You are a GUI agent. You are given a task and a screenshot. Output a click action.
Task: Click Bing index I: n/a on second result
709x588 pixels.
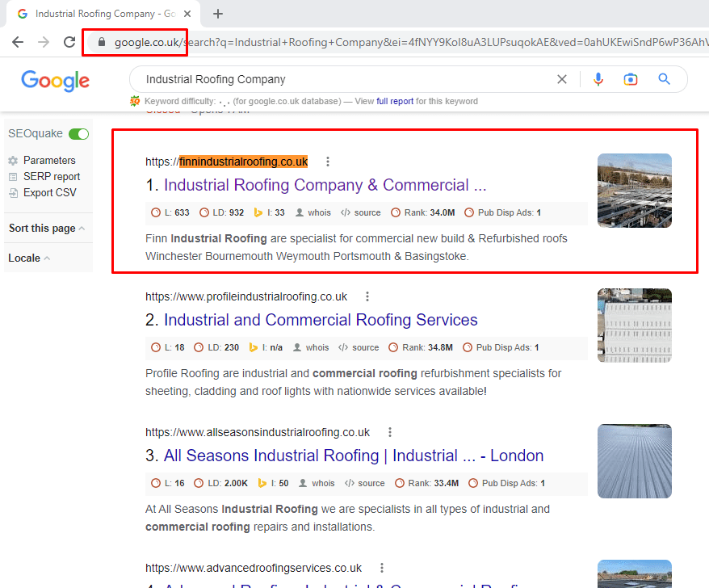tap(266, 347)
